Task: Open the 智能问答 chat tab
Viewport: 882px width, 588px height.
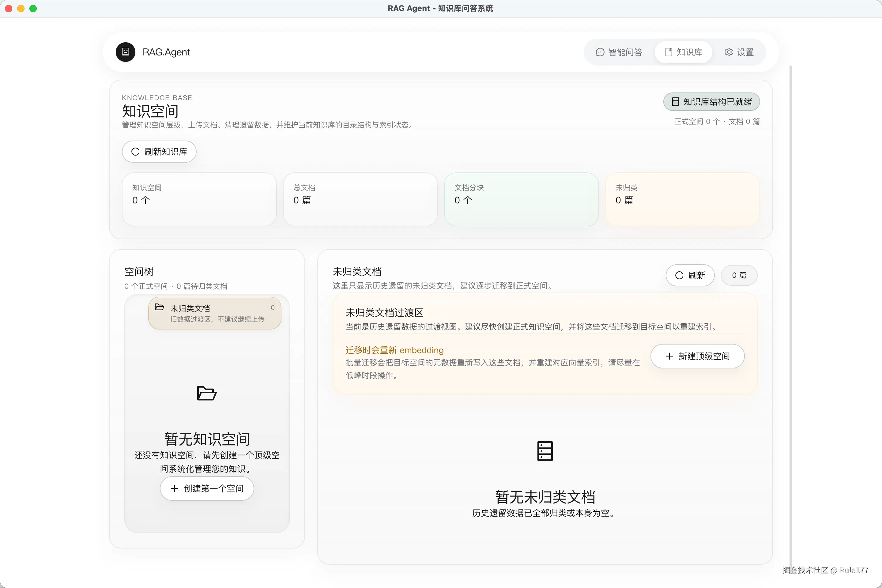Action: point(619,52)
